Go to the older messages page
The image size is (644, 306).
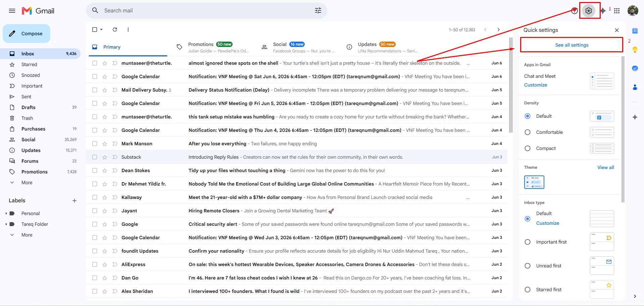click(x=499, y=30)
